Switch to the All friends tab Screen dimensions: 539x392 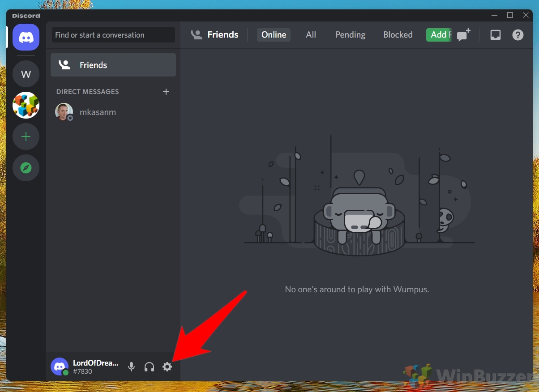click(x=311, y=35)
